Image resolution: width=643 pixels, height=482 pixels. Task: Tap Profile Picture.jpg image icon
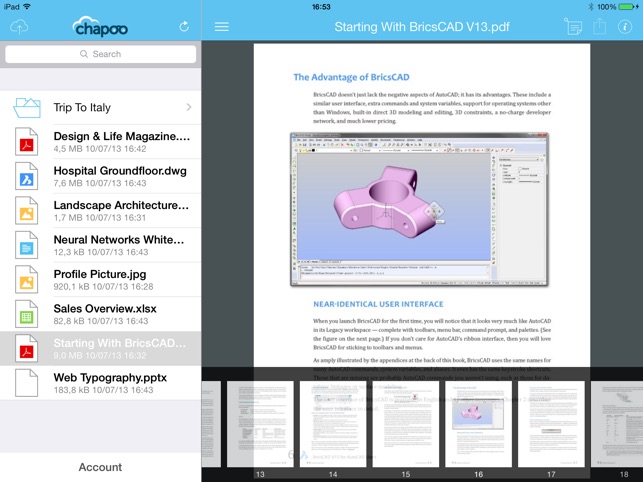coord(27,279)
